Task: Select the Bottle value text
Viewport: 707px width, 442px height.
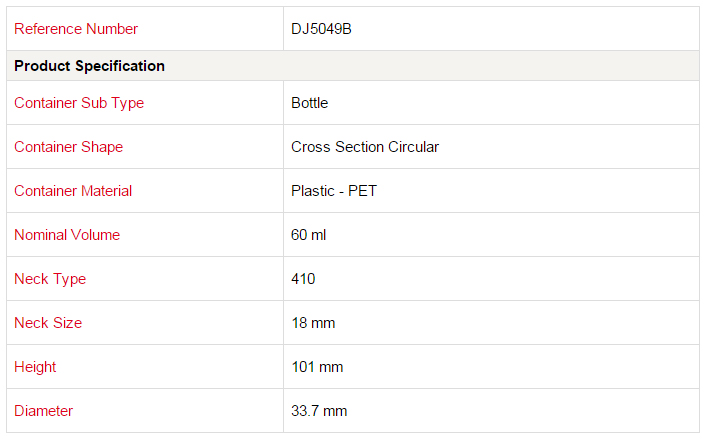Action: pos(310,103)
